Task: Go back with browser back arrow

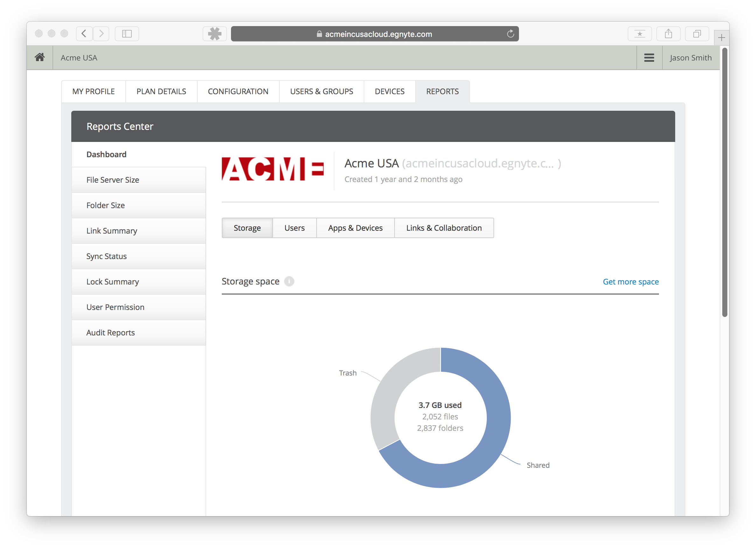Action: click(84, 34)
